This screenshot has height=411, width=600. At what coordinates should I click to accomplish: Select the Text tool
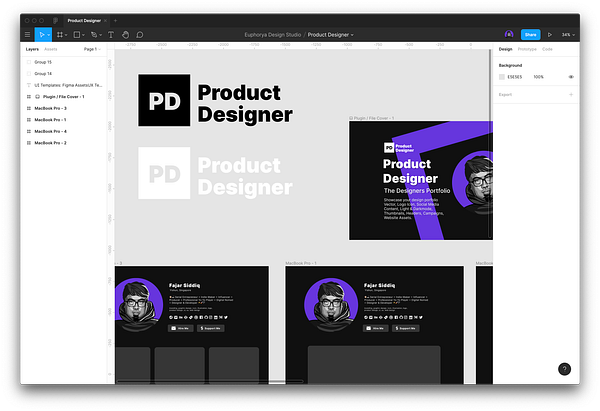coord(111,35)
